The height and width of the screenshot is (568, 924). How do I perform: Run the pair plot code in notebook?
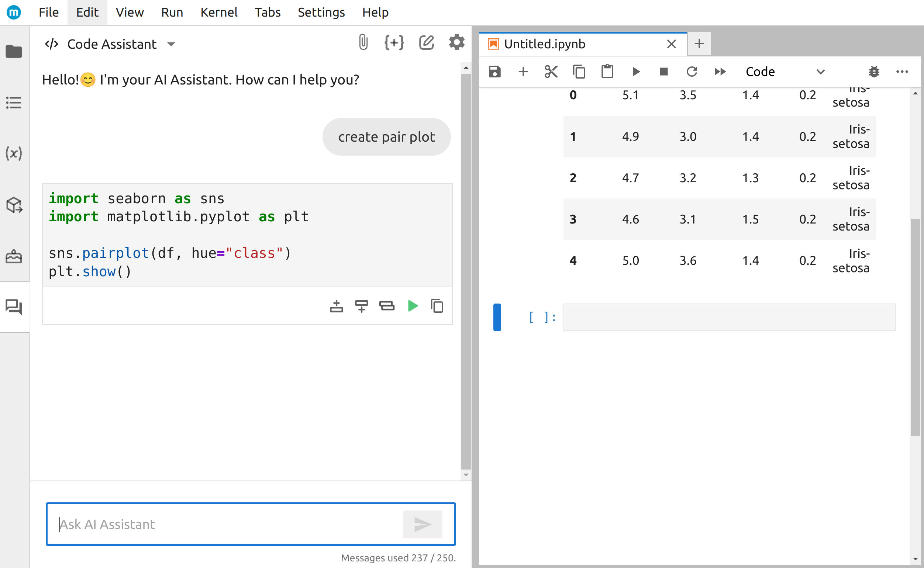(x=412, y=306)
